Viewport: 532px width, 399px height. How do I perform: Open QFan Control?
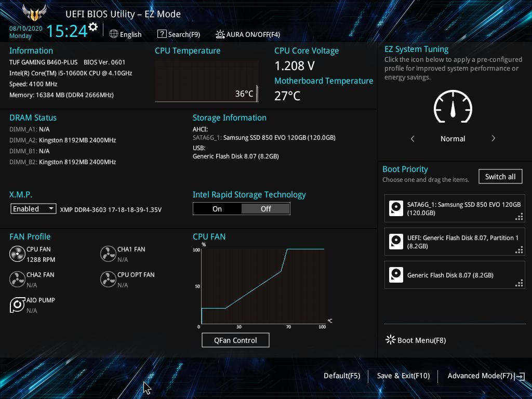[235, 340]
